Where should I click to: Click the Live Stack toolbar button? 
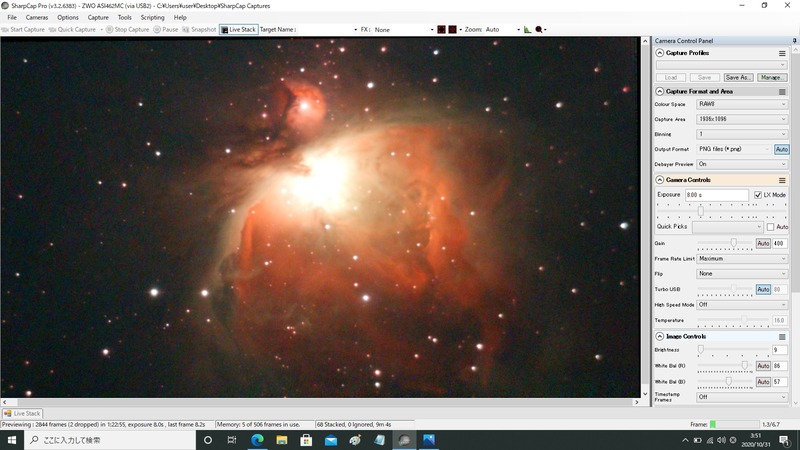point(239,30)
